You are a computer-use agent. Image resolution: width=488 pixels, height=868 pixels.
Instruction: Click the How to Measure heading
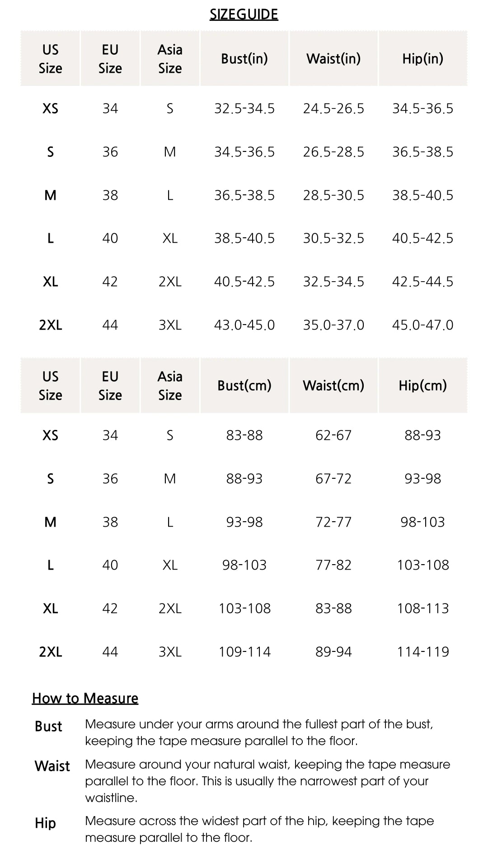pos(85,698)
